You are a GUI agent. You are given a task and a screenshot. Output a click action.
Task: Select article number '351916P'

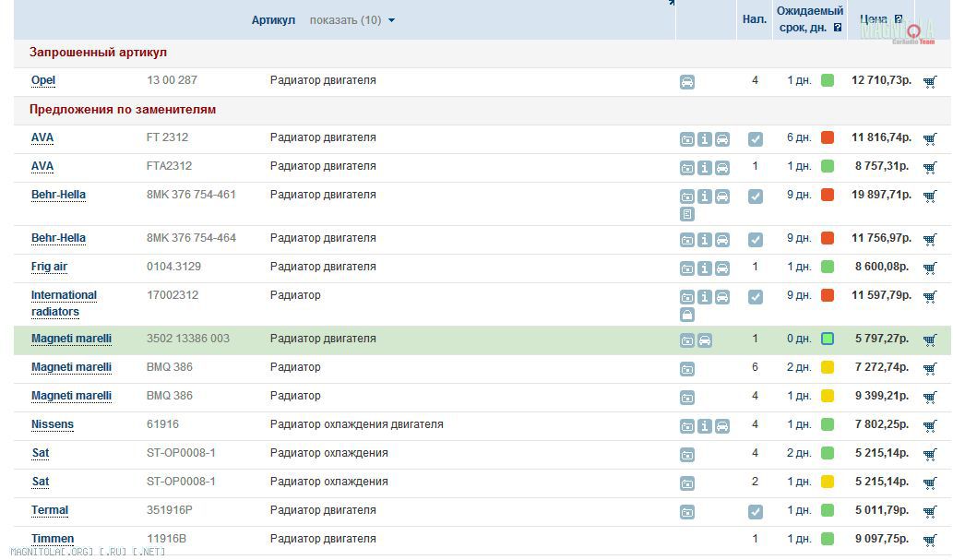tap(170, 510)
